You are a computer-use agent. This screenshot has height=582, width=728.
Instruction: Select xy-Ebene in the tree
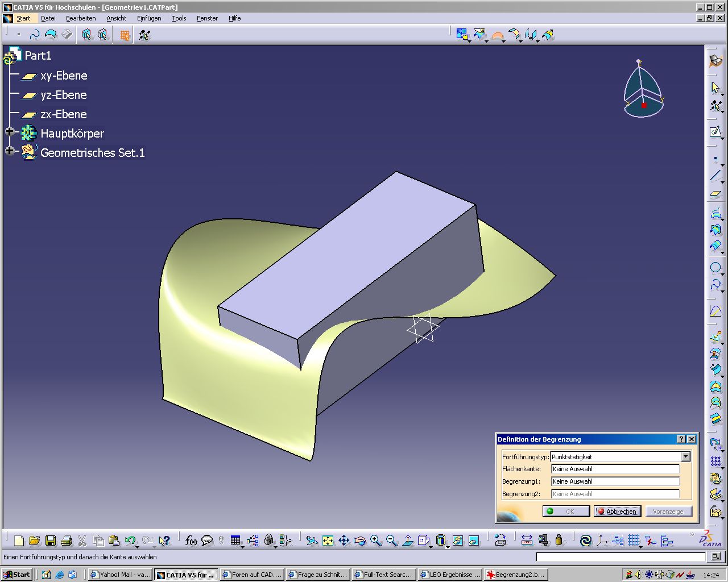point(64,76)
